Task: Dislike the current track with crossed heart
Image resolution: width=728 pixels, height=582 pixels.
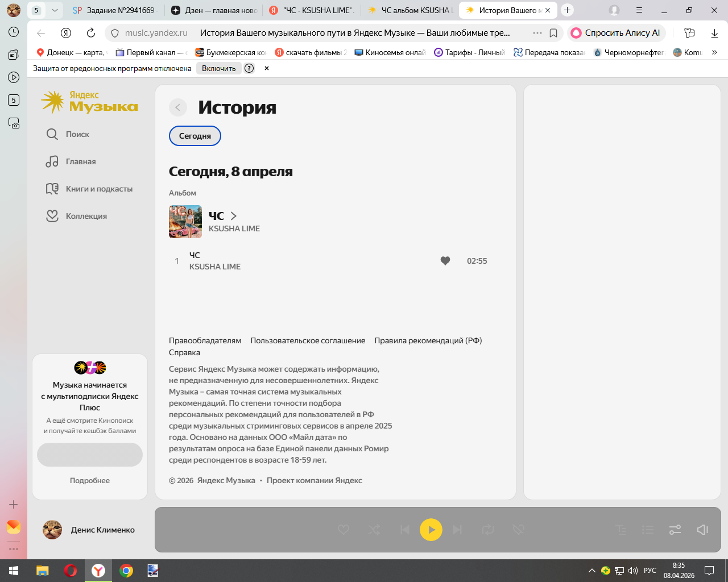Action: pos(518,530)
